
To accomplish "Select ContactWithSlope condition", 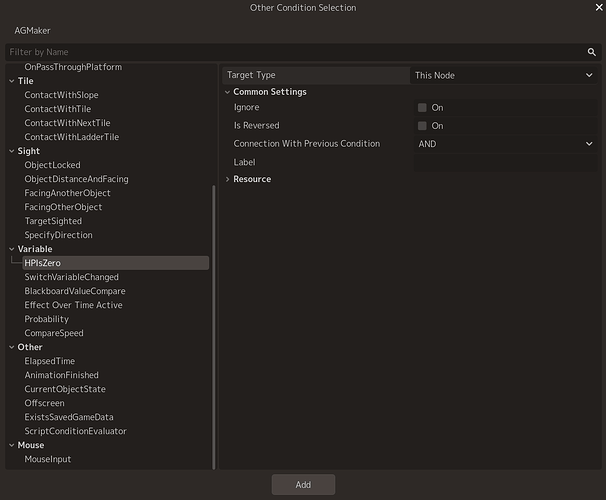I will [x=61, y=95].
